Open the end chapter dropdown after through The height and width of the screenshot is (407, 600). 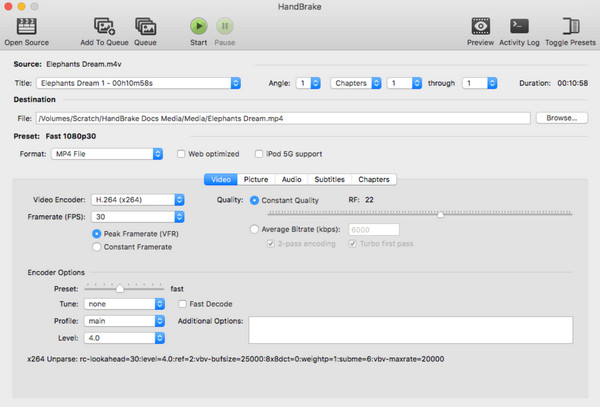point(479,83)
